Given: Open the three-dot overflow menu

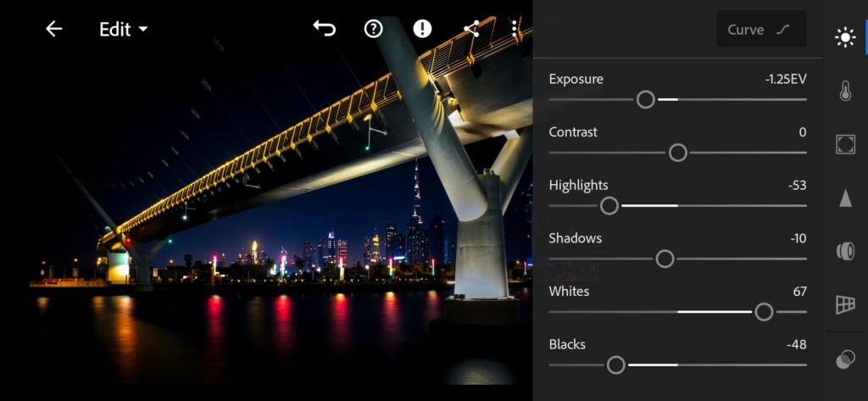Looking at the screenshot, I should pos(515,29).
